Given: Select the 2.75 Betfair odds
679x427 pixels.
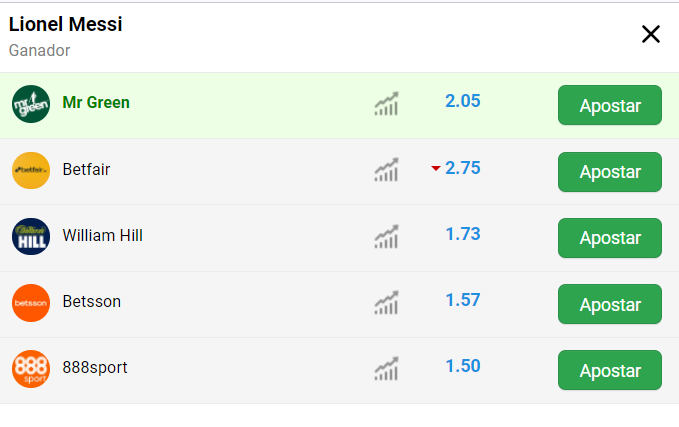Looking at the screenshot, I should [x=463, y=168].
